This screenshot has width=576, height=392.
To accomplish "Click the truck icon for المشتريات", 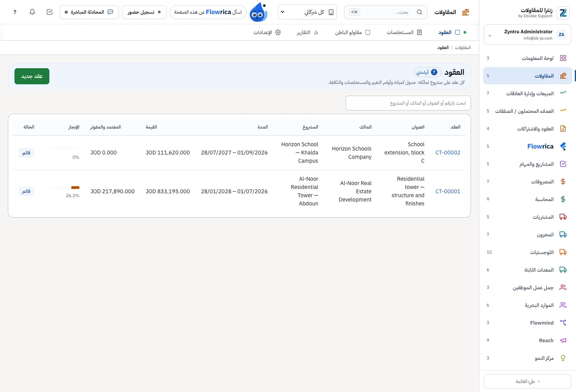I will 563,217.
